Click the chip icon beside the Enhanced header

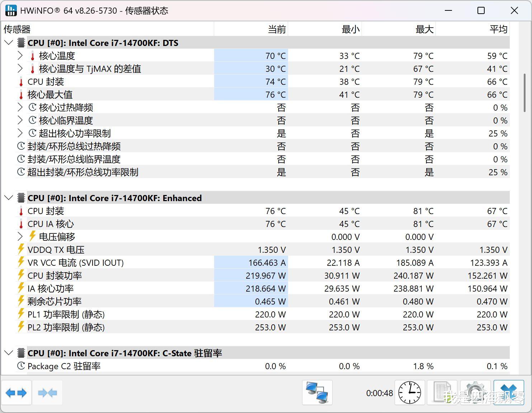pyautogui.click(x=21, y=198)
